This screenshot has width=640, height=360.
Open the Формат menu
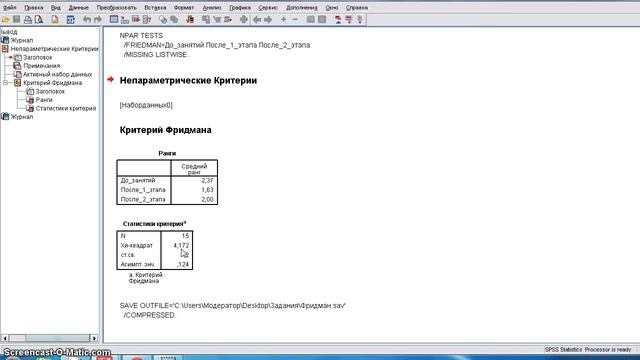pyautogui.click(x=184, y=7)
